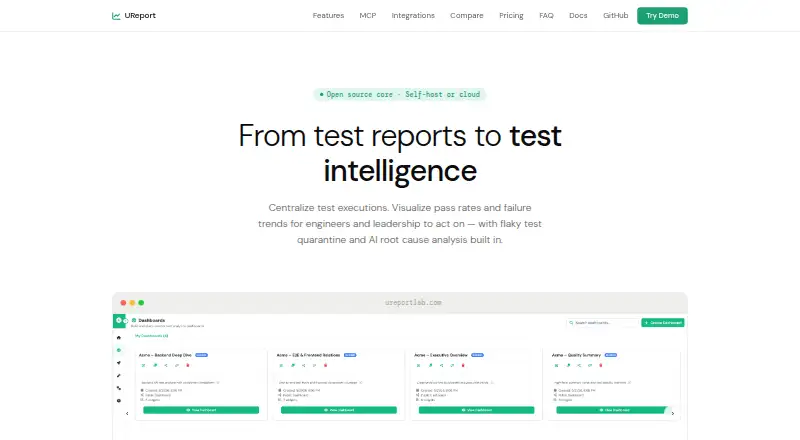Advance to the next carousel slide
800x440 pixels.
[x=672, y=413]
